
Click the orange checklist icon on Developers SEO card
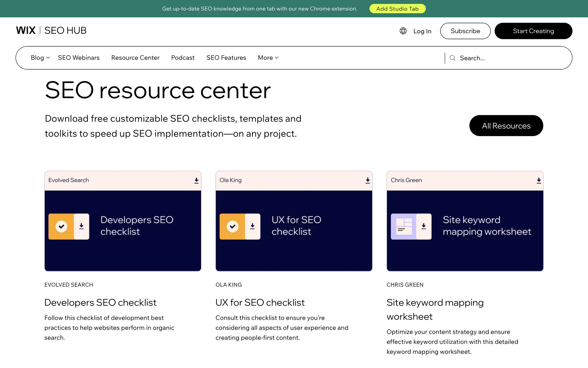pos(62,226)
